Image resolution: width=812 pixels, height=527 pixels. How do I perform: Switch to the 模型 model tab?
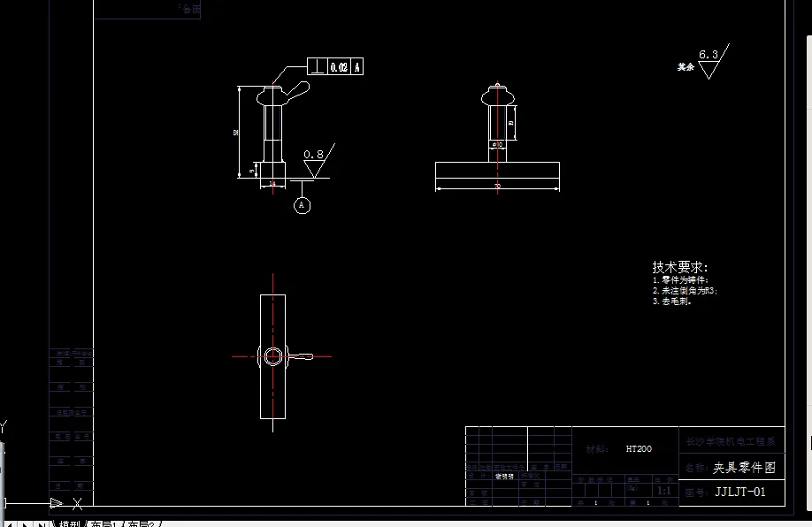69,523
